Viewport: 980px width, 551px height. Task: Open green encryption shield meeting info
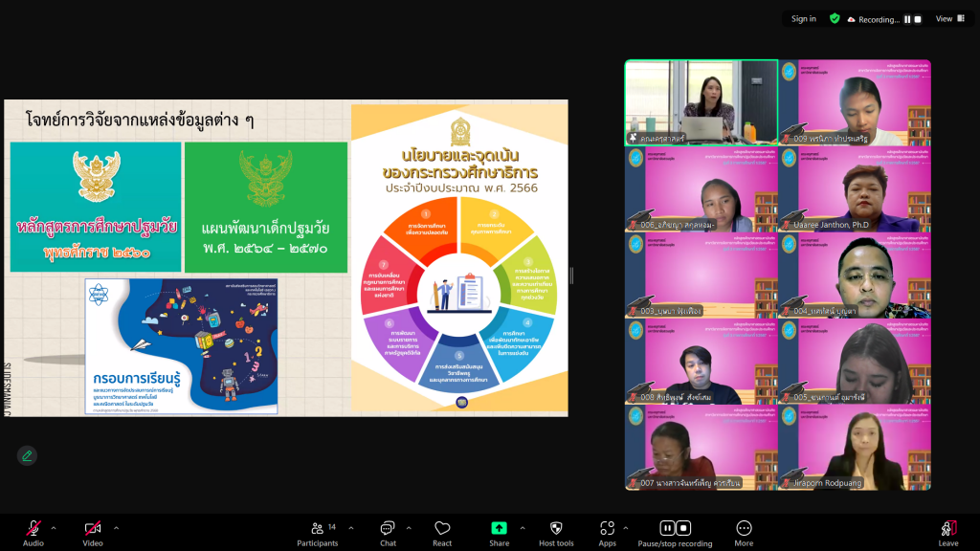coord(835,18)
